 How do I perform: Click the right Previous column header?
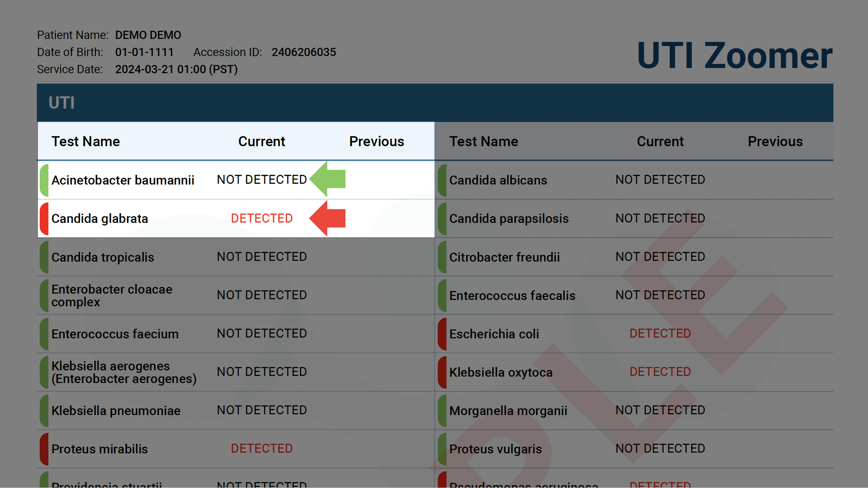[775, 141]
